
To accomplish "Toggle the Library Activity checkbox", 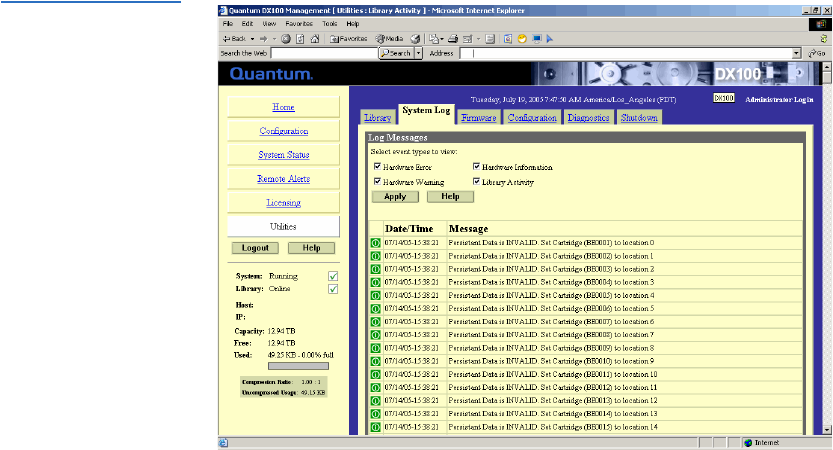I will [477, 181].
